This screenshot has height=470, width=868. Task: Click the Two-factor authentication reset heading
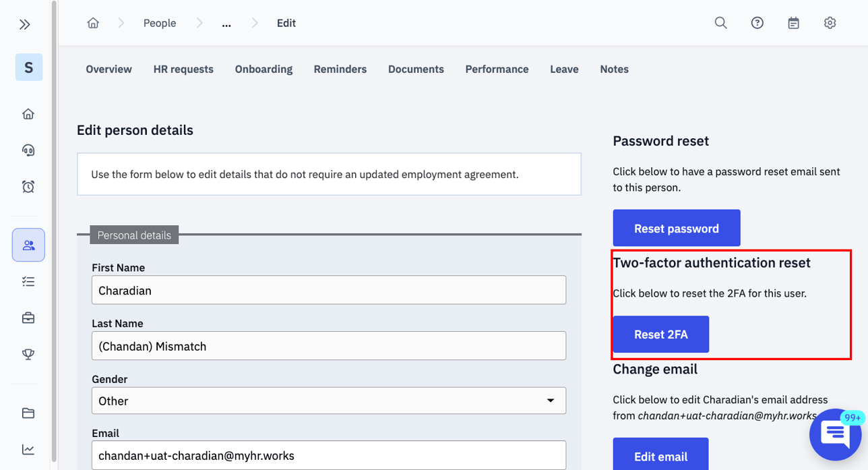(x=712, y=262)
